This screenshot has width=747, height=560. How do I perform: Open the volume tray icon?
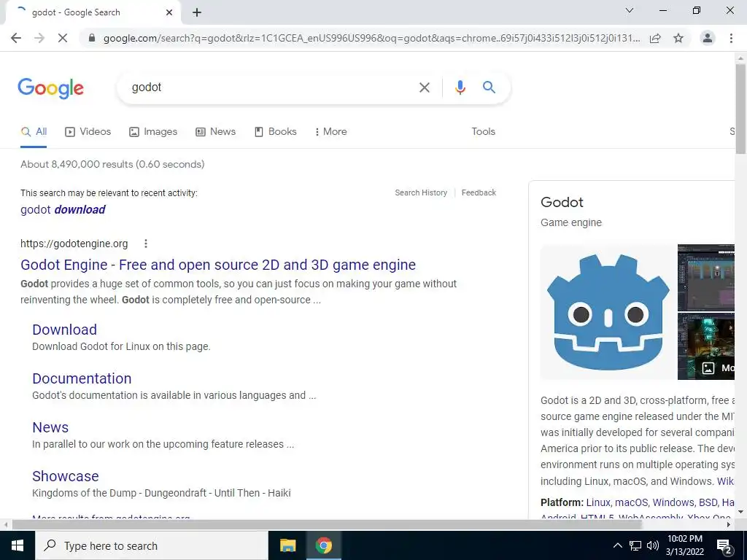point(653,545)
